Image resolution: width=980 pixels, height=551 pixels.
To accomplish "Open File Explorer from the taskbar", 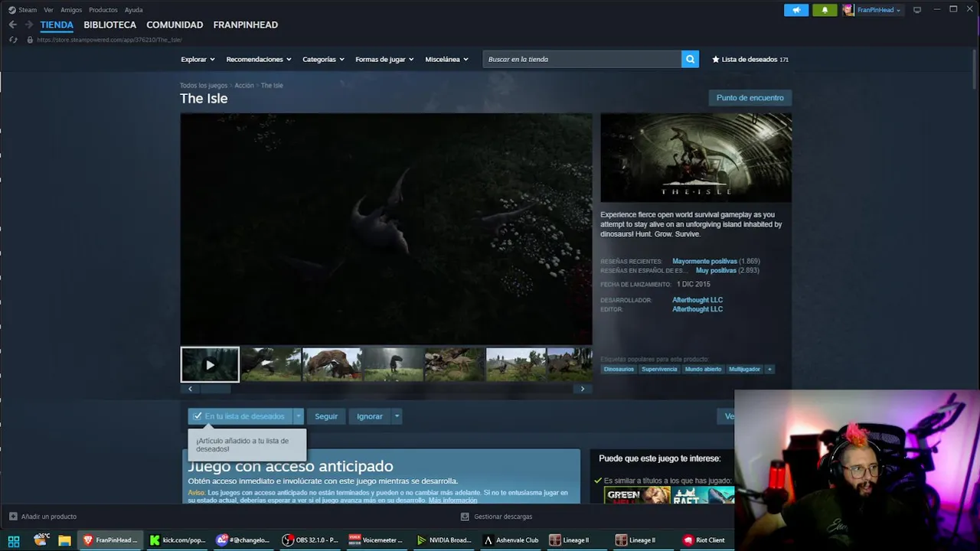I will click(x=65, y=540).
